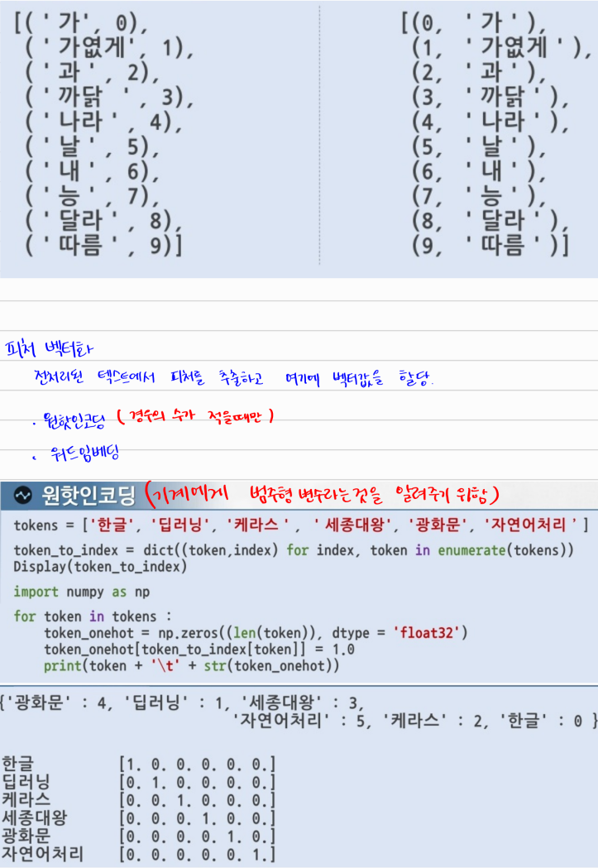Viewport: 598px width, 868px height.
Task: Click the tuple (1, '가엾게')
Action: click(502, 48)
